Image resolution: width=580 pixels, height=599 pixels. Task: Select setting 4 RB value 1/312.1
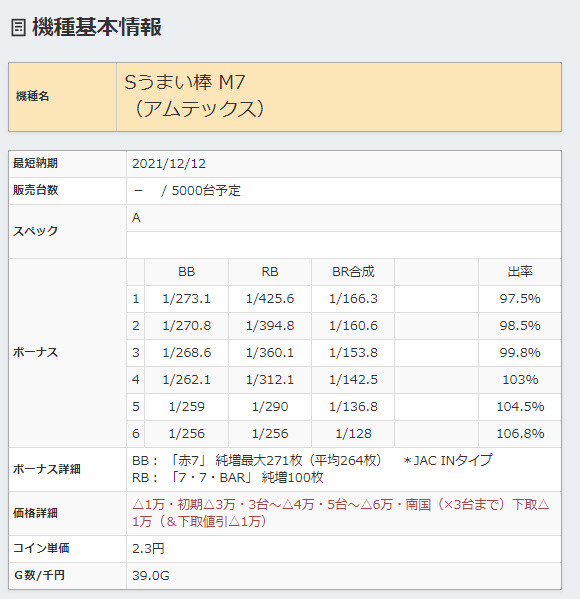(x=270, y=380)
